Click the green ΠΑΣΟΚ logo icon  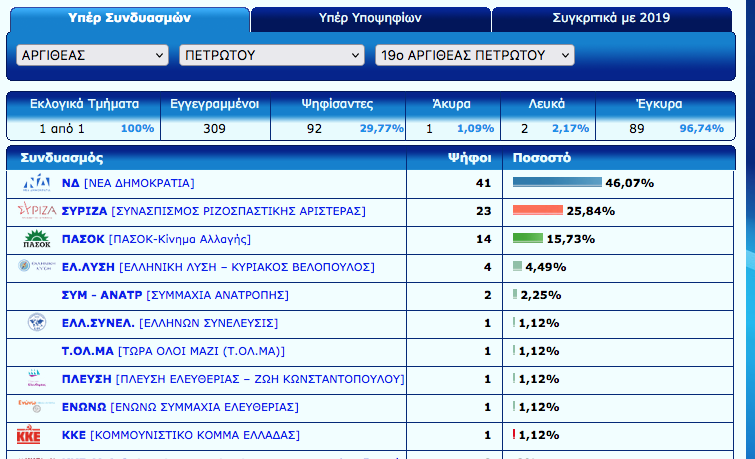pos(37,239)
